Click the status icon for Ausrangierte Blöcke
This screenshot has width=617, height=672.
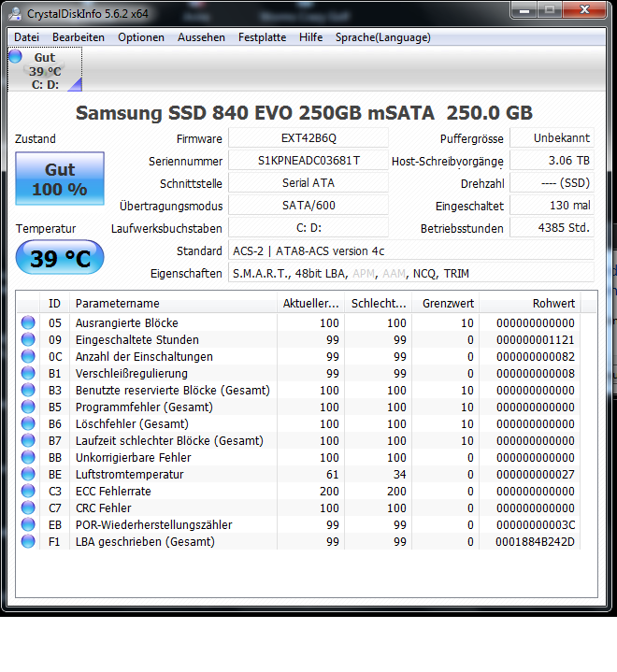28,322
